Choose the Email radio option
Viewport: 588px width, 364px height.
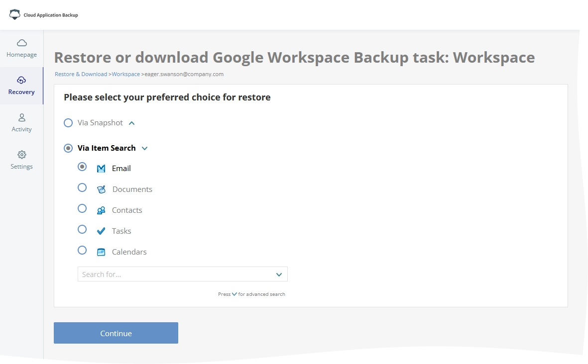coord(82,167)
